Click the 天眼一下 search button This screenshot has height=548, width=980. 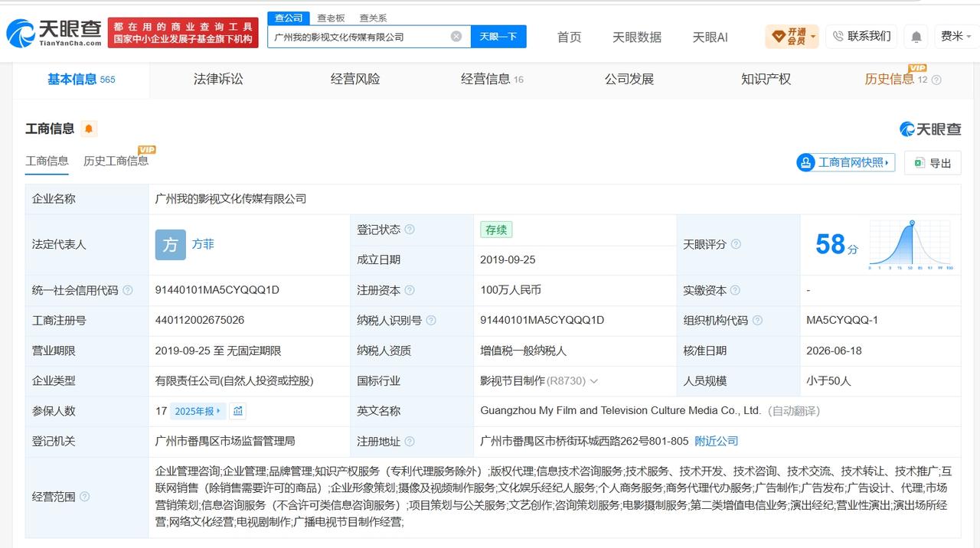point(498,36)
